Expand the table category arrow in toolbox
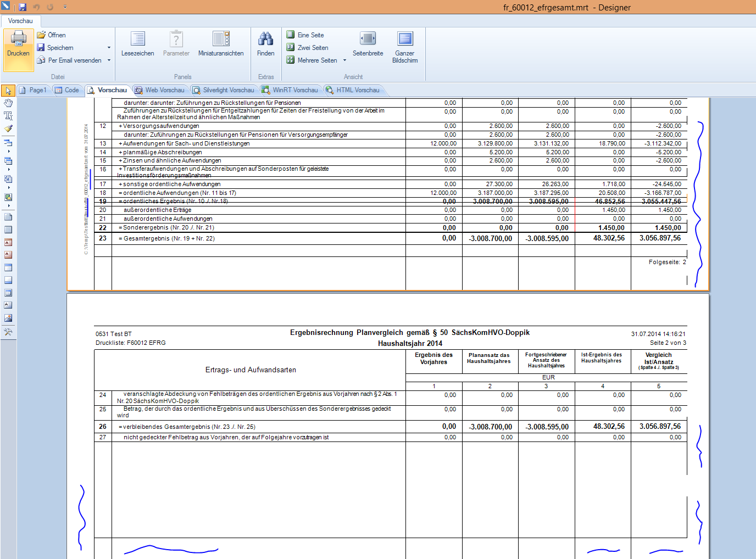Screen dimensions: 756x559 click(8, 169)
